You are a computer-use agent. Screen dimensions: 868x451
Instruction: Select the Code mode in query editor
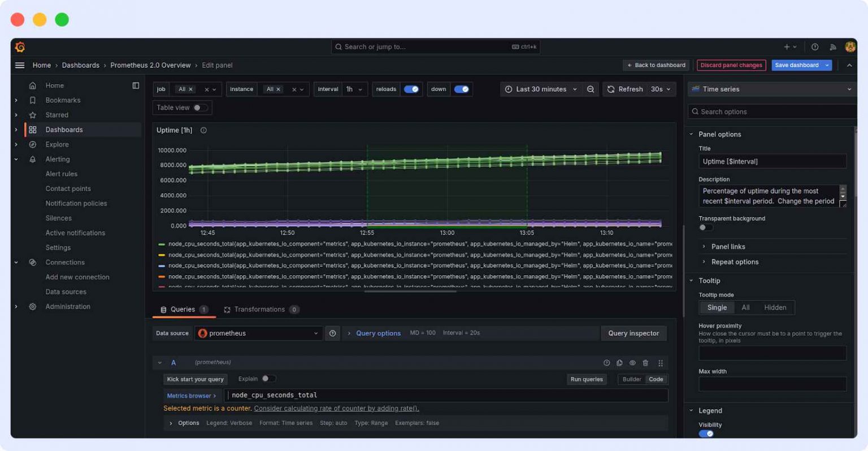[656, 379]
